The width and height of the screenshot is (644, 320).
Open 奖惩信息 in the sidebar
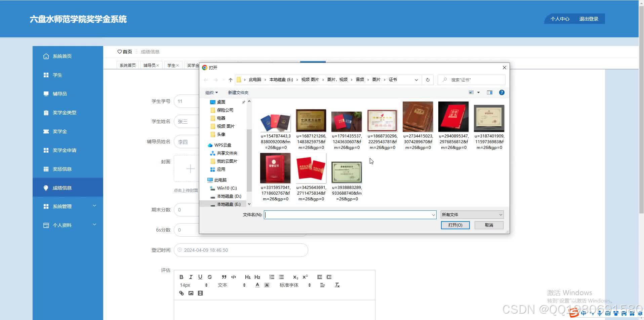(x=68, y=169)
